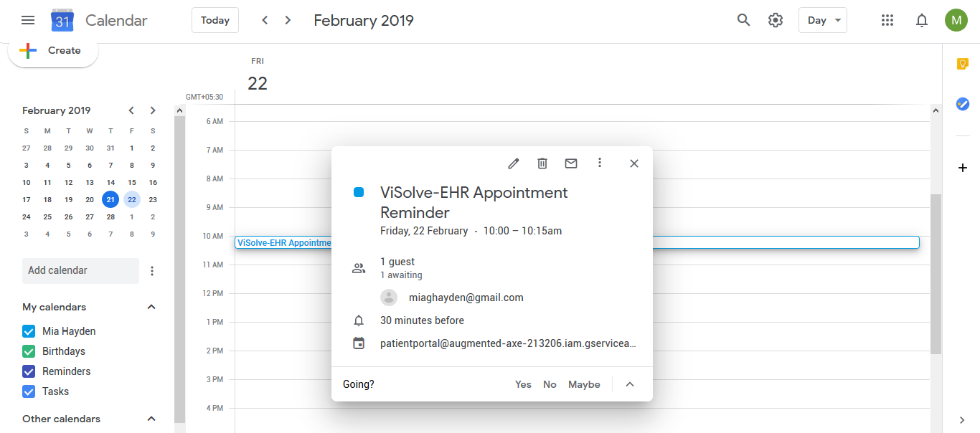
Task: Open event options three-dot menu
Action: (x=600, y=163)
